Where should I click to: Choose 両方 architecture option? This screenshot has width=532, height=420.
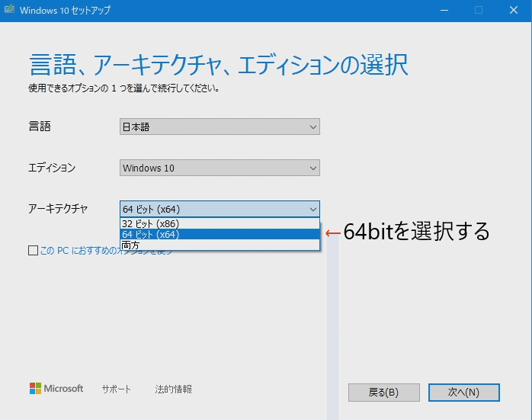click(220, 245)
